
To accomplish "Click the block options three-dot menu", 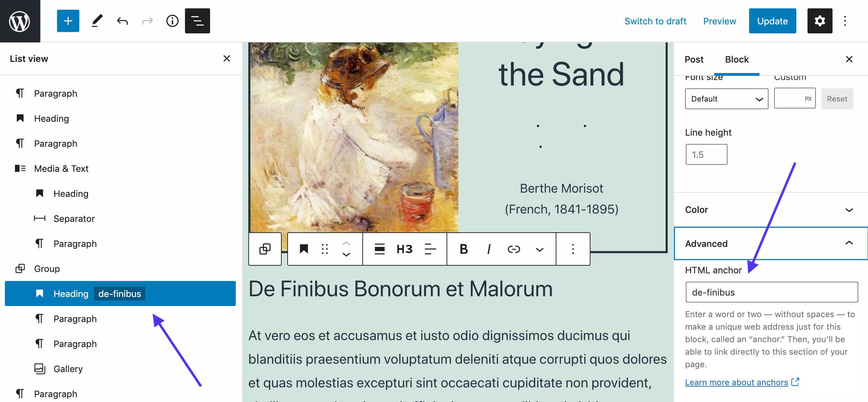I will tap(572, 249).
